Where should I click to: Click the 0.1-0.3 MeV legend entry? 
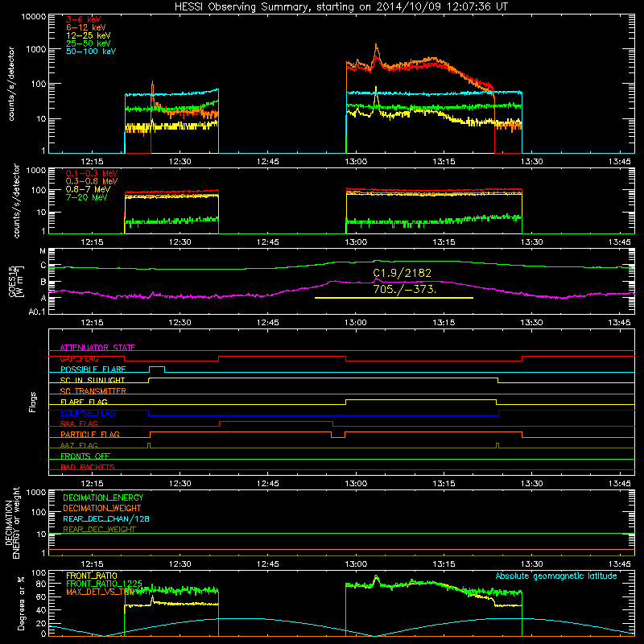(92, 173)
